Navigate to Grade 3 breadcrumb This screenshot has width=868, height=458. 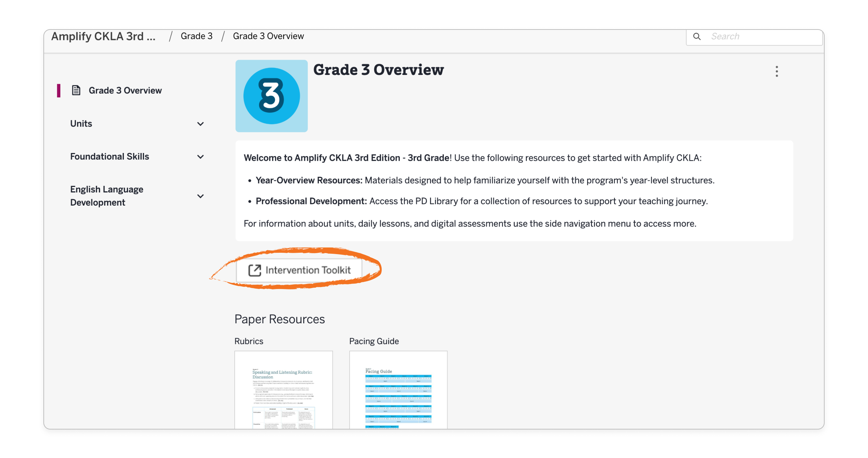tap(196, 36)
